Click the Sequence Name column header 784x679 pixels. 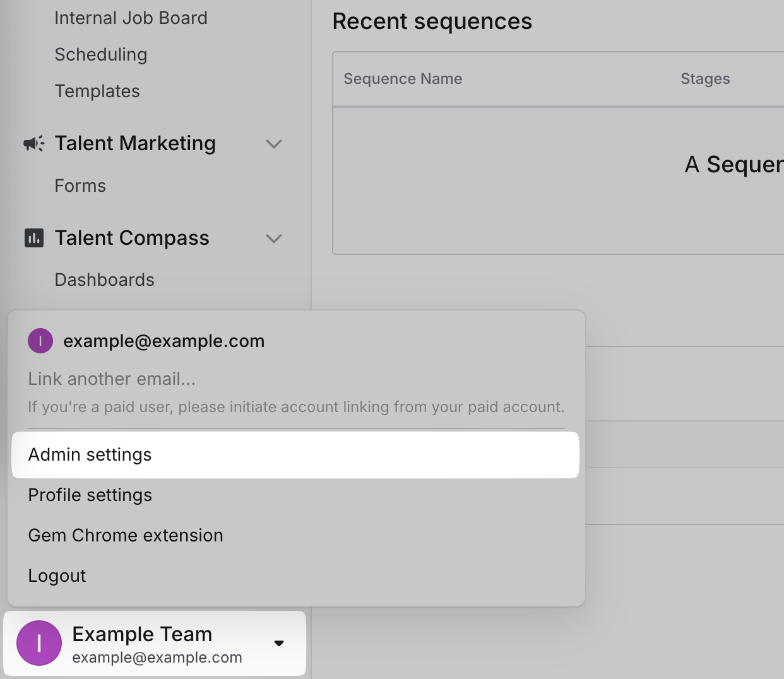tap(403, 79)
